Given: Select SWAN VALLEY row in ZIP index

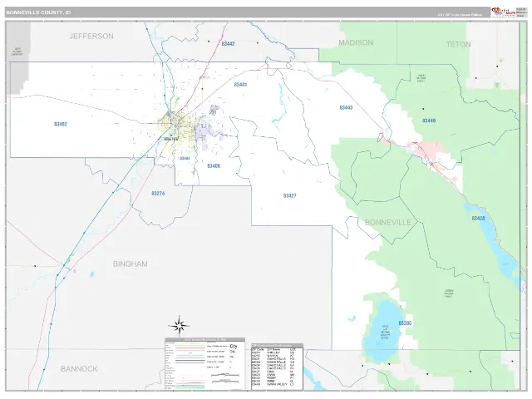Looking at the screenshot, I should tap(273, 384).
